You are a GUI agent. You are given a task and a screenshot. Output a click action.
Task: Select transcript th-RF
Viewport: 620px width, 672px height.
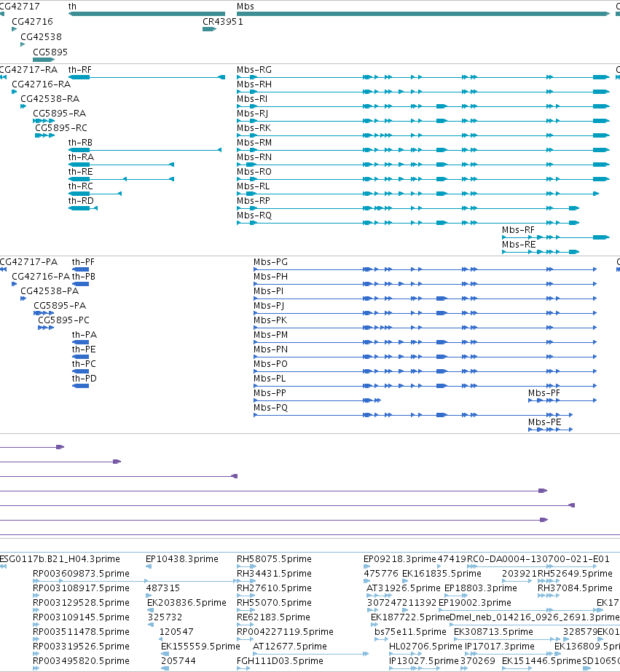146,77
